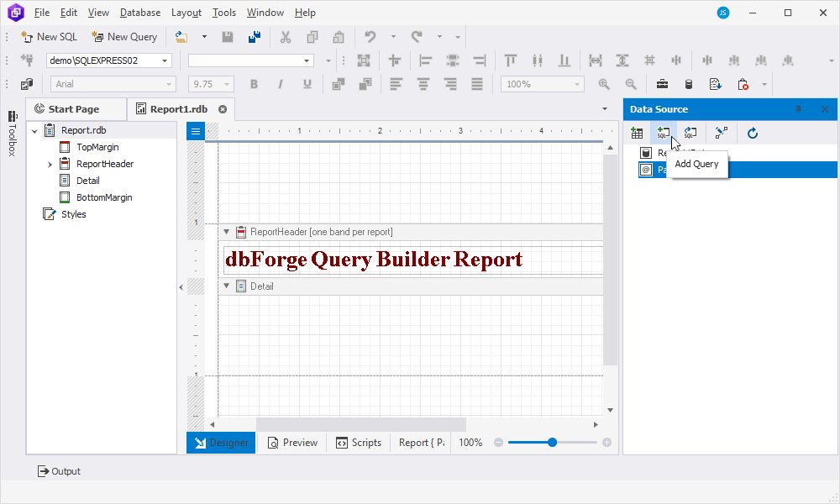Click the Zoom Out magnifier icon
This screenshot has width=840, height=504.
(x=631, y=84)
